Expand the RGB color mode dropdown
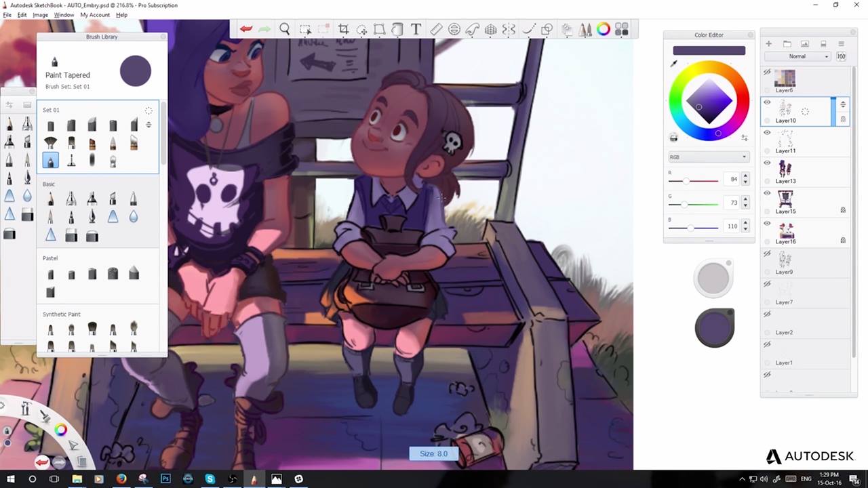 (708, 157)
